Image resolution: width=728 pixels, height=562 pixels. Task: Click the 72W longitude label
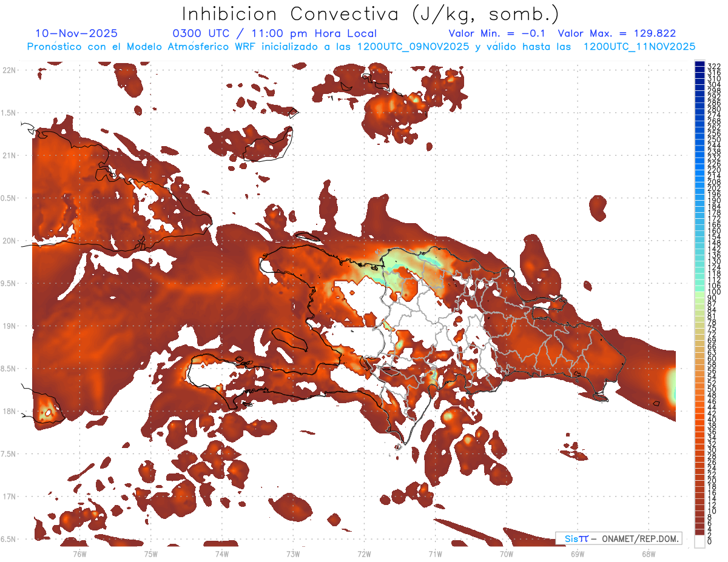364,554
